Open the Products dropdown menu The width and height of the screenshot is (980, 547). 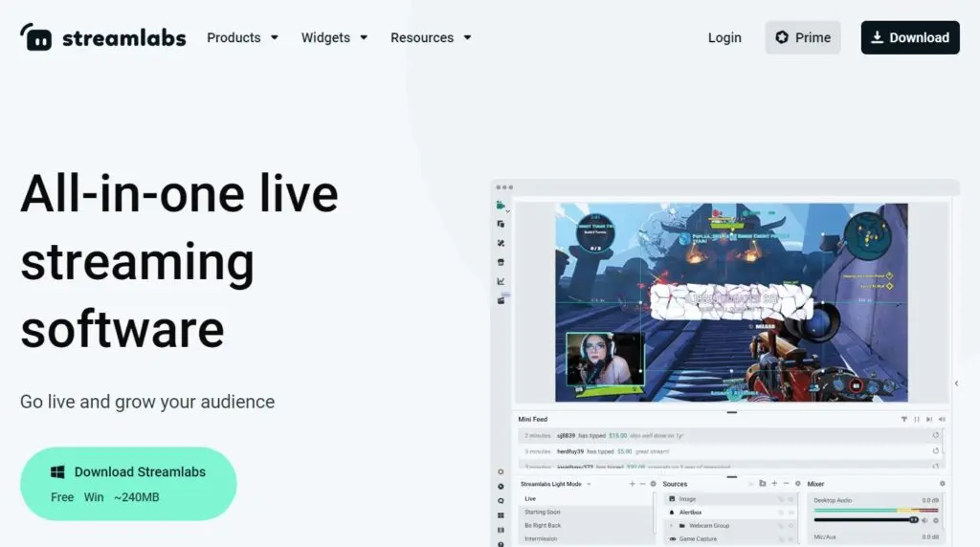(242, 37)
